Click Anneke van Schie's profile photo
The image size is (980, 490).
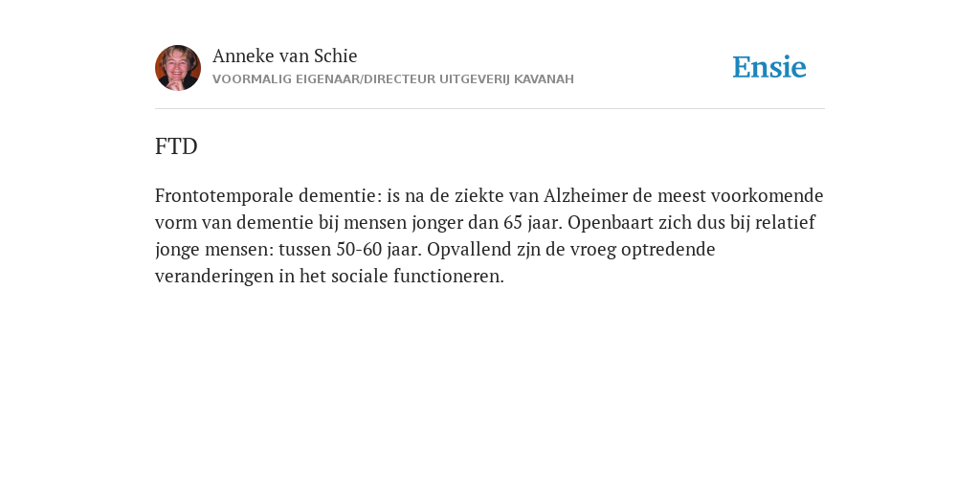[178, 68]
